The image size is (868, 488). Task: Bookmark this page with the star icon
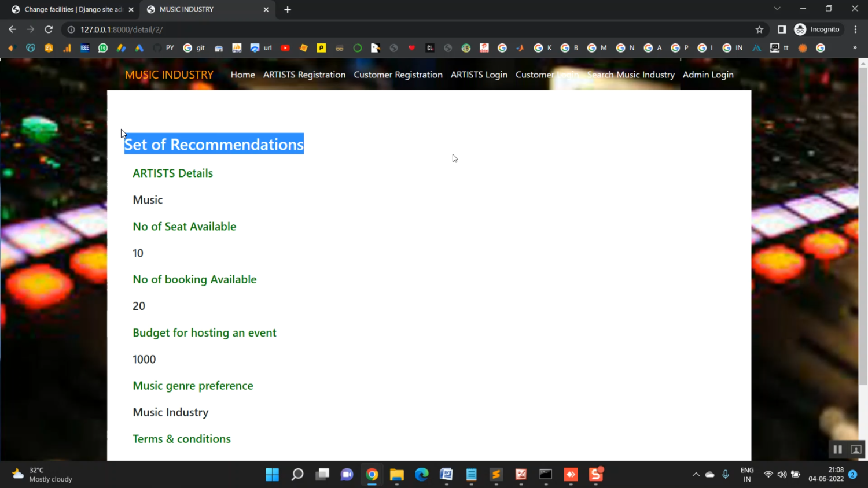pos(759,29)
